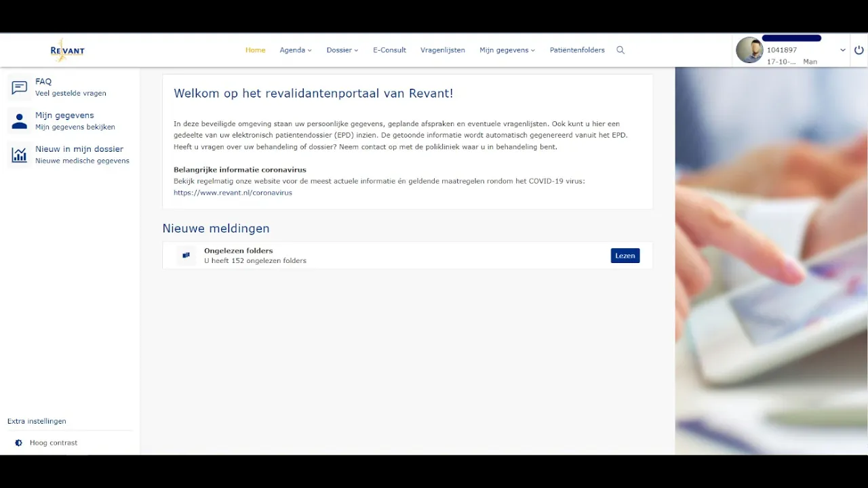Screen dimensions: 868x488
Task: Open E-Consult page
Action: pos(389,50)
